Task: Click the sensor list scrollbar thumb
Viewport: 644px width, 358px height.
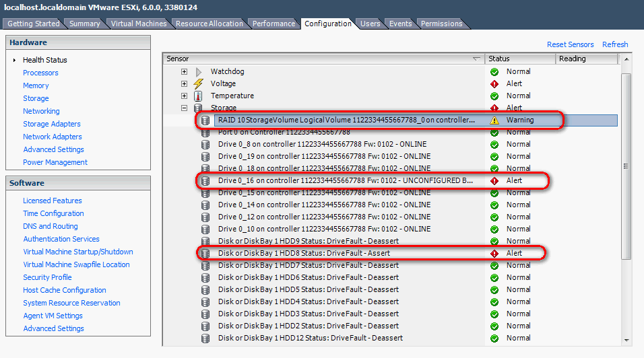Action: pos(626,166)
